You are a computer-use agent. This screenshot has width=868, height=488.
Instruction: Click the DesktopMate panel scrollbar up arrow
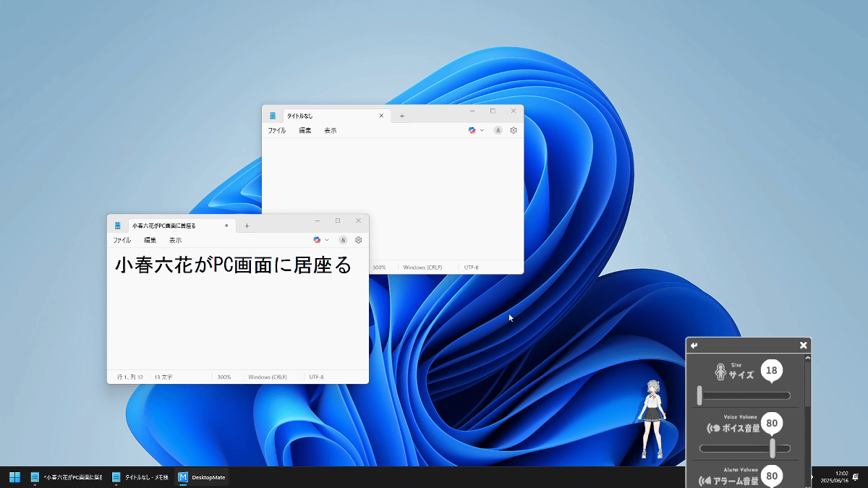click(807, 357)
